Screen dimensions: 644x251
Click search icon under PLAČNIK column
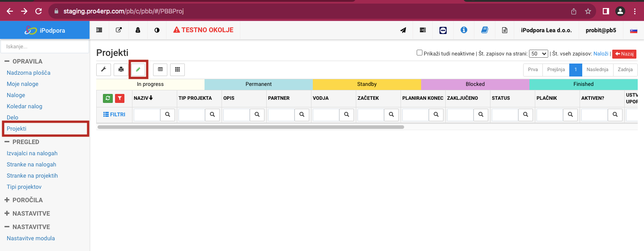point(570,115)
